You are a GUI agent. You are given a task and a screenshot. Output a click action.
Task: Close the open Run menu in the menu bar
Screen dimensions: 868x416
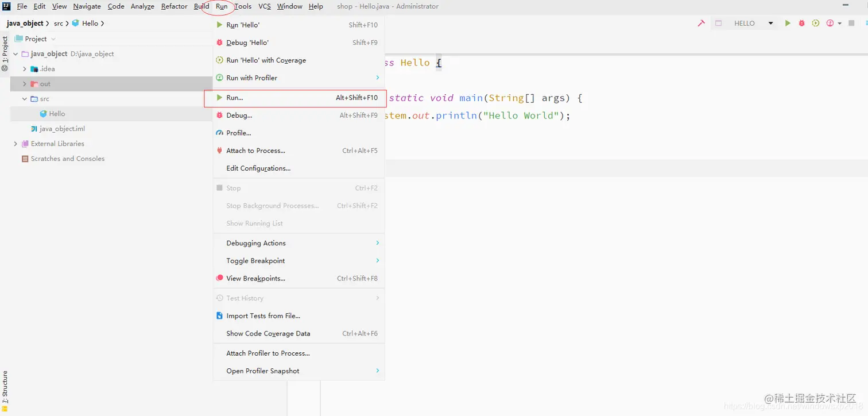point(222,6)
